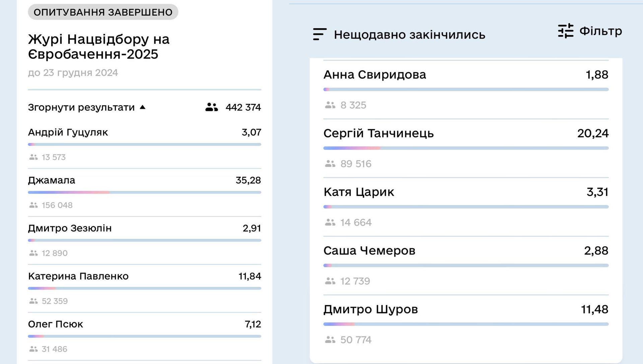
Task: Click the voters icon beside Катерина Павленко
Action: click(33, 301)
